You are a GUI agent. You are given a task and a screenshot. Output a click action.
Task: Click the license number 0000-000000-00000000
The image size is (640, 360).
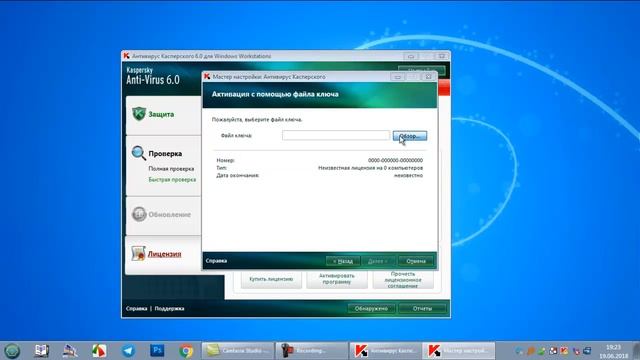pos(395,160)
